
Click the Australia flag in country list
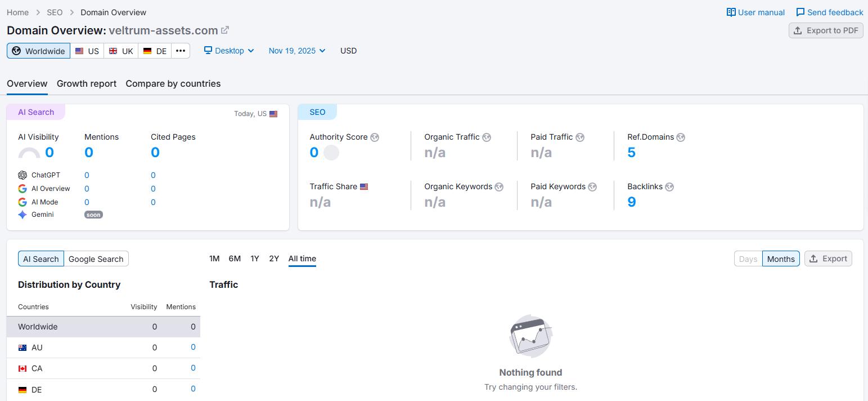click(23, 347)
